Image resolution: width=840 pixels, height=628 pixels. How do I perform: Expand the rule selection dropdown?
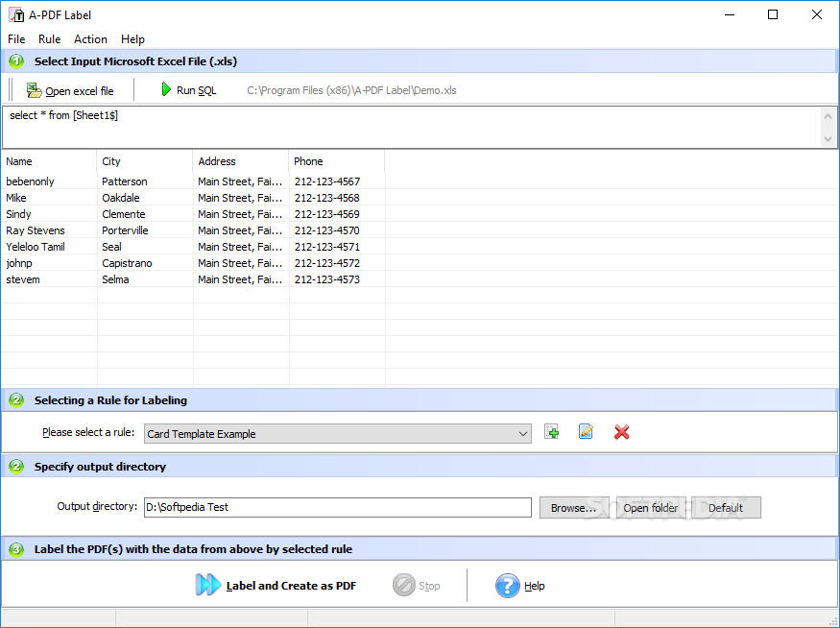click(x=523, y=433)
